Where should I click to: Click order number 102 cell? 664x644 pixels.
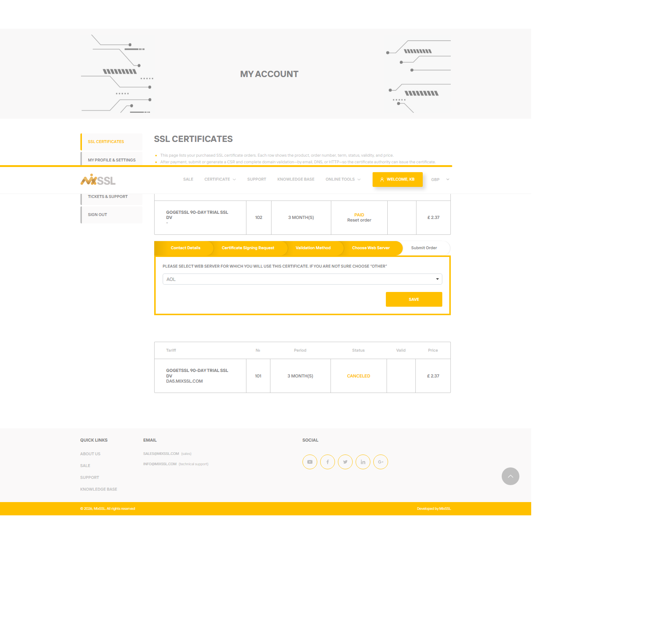[259, 217]
